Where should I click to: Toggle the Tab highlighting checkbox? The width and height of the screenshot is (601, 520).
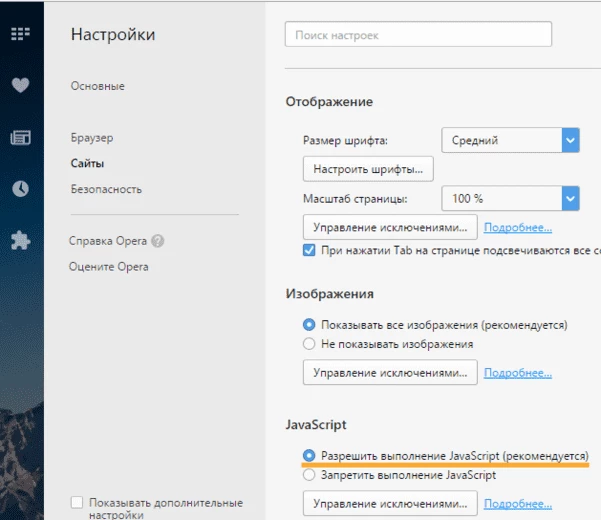(x=309, y=250)
